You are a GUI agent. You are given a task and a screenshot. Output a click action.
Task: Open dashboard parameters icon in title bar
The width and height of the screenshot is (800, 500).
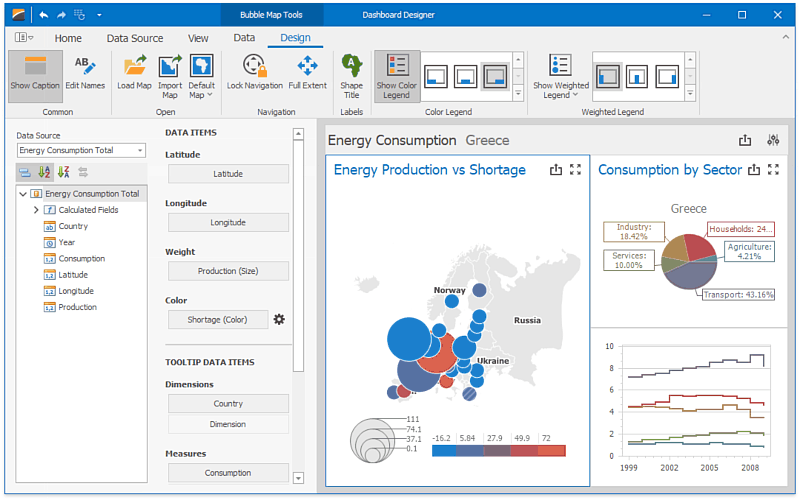point(773,141)
